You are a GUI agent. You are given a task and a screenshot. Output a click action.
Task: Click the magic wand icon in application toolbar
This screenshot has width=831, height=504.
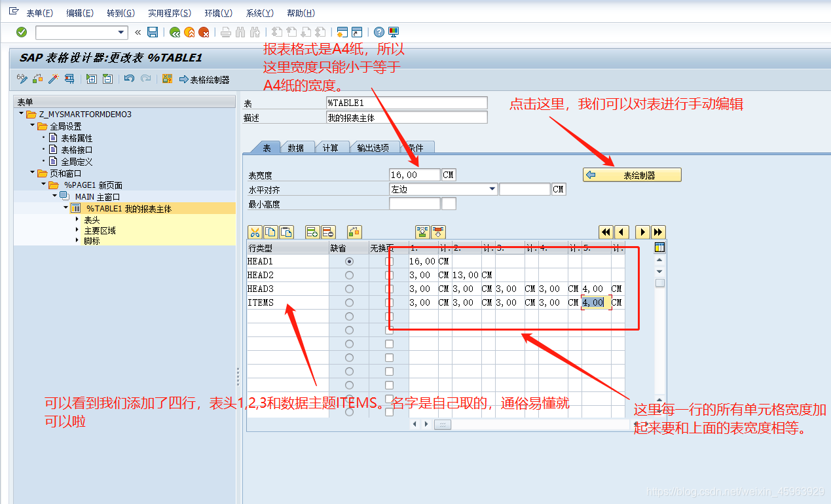(53, 79)
